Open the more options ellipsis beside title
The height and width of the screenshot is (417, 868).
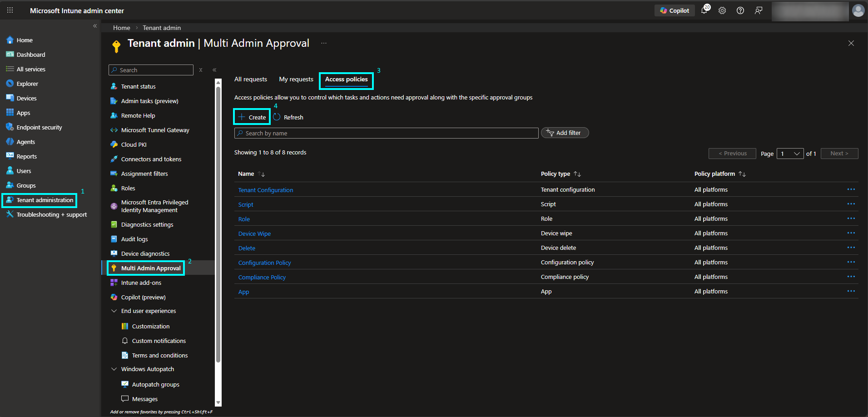[x=324, y=43]
